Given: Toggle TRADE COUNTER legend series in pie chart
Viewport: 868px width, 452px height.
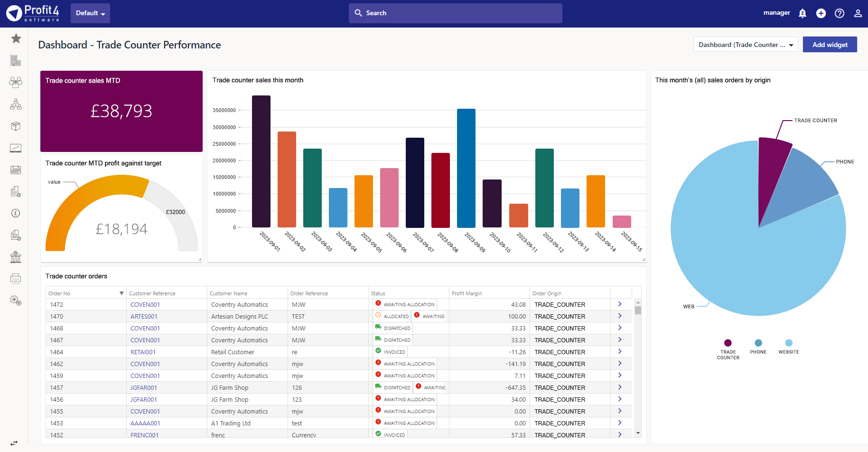Looking at the screenshot, I should pos(728,349).
